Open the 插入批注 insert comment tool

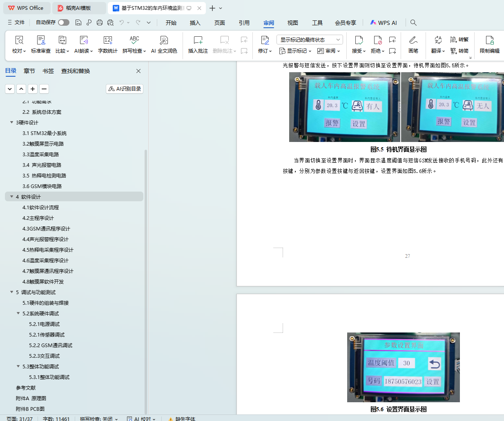click(x=198, y=40)
